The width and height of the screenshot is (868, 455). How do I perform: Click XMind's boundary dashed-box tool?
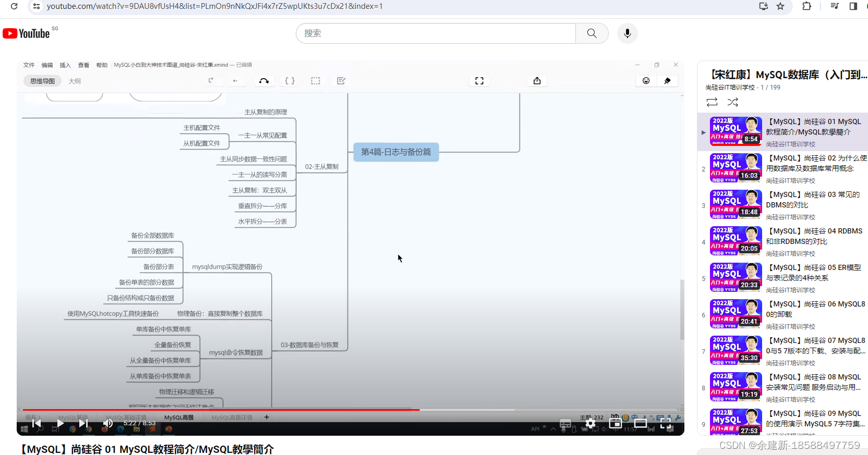point(316,81)
